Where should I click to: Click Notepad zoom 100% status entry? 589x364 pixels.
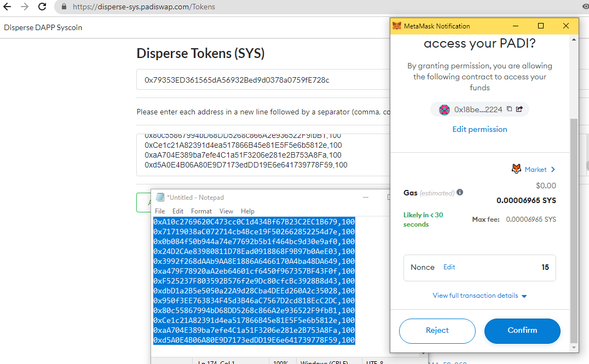(281, 362)
